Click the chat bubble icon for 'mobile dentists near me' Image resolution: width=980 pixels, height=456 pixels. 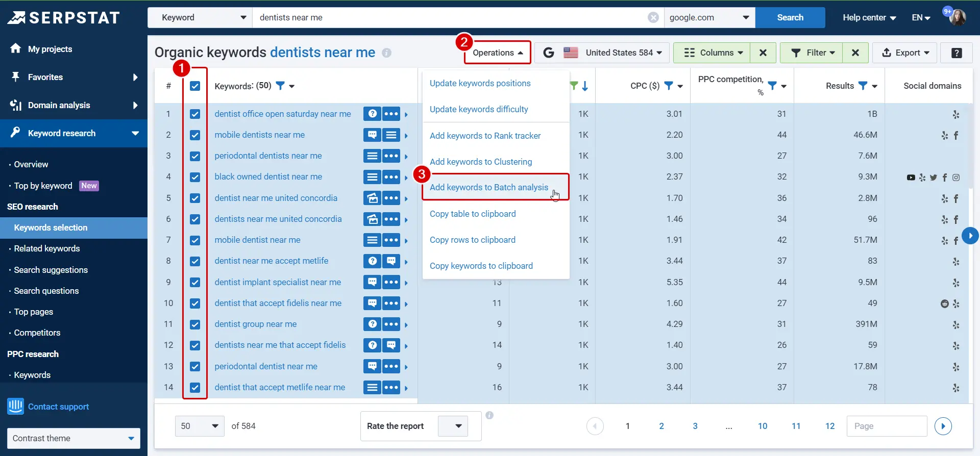(373, 135)
